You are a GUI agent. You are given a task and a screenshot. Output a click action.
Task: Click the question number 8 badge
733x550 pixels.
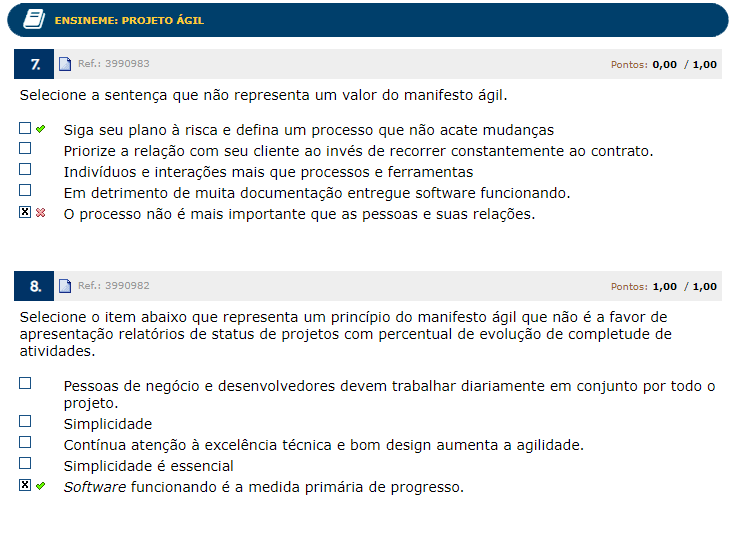pos(35,286)
